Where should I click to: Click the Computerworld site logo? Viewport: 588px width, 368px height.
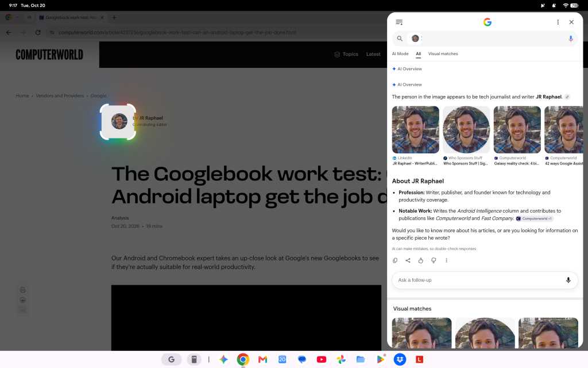pos(49,55)
